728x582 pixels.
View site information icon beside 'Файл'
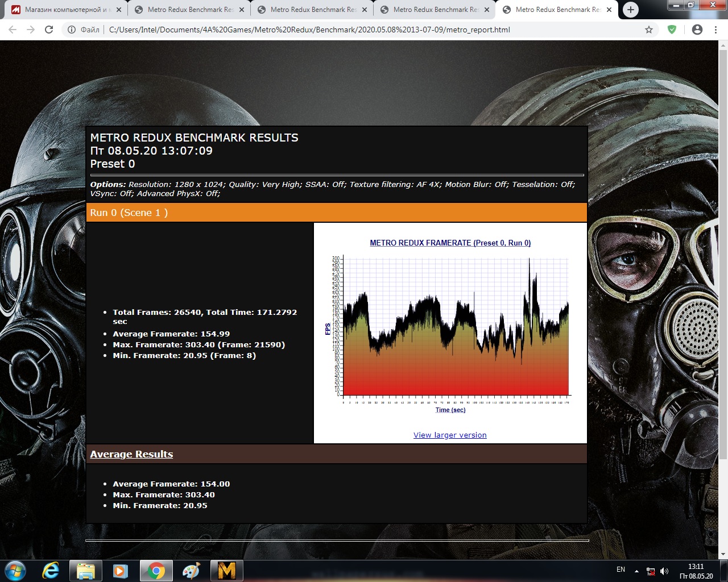(72, 30)
